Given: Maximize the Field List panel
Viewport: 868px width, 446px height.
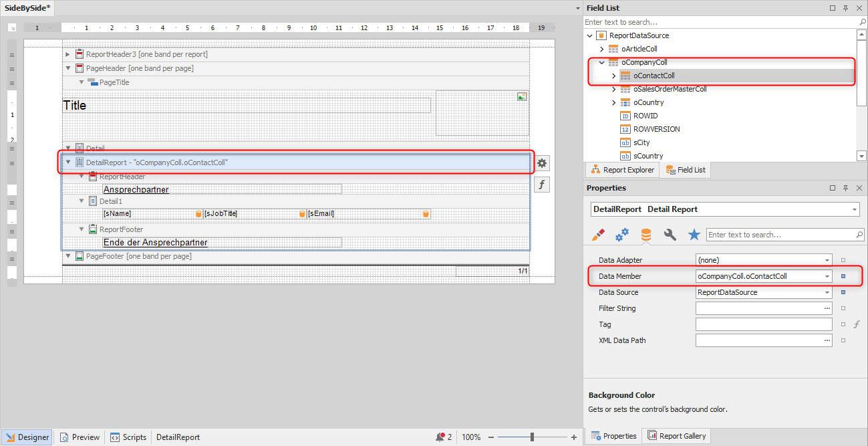Looking at the screenshot, I should click(833, 8).
